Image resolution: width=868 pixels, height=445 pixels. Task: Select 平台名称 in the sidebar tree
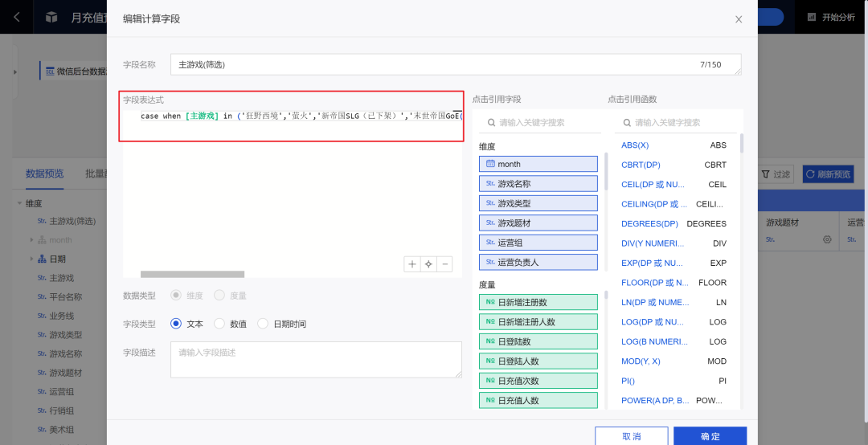coord(66,297)
